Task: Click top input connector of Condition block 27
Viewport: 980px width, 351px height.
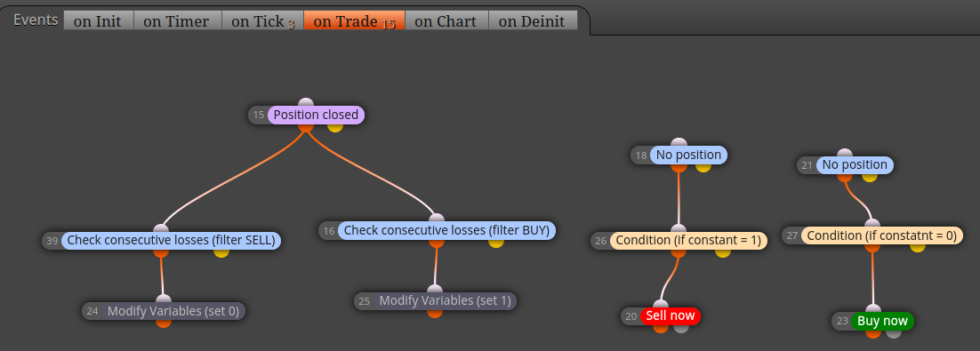Action: [872, 223]
